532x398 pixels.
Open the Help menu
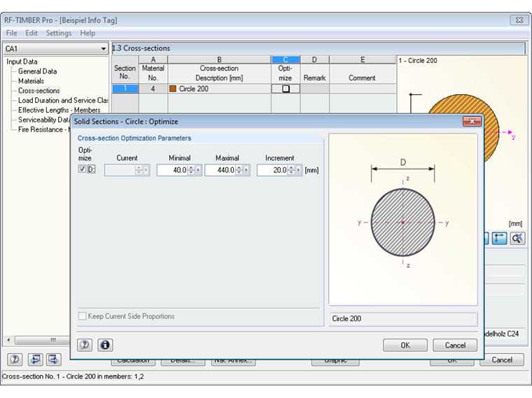click(87, 33)
